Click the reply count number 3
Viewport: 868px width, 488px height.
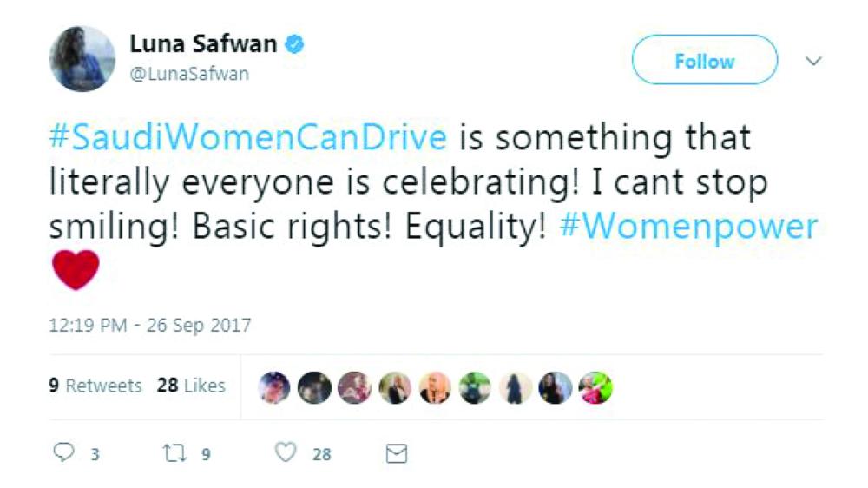coord(94,453)
